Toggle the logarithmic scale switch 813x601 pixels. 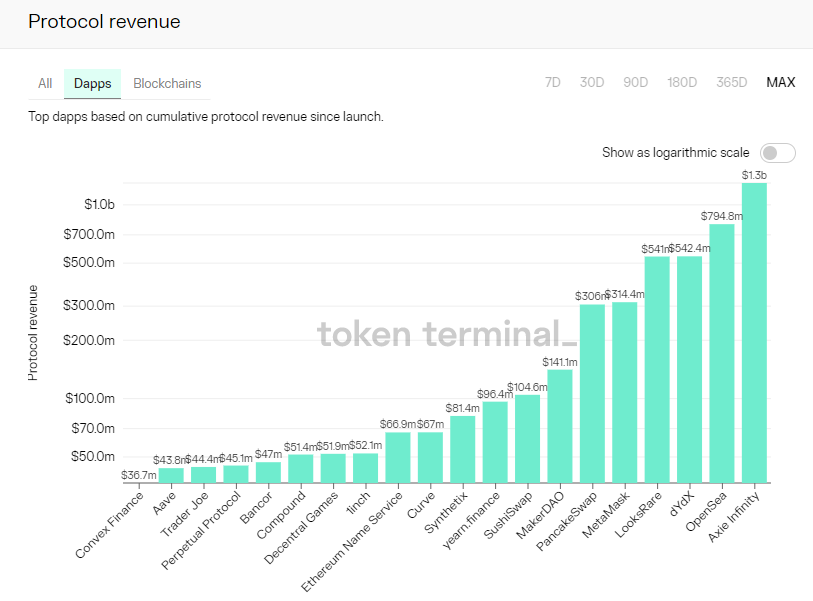pyautogui.click(x=777, y=153)
